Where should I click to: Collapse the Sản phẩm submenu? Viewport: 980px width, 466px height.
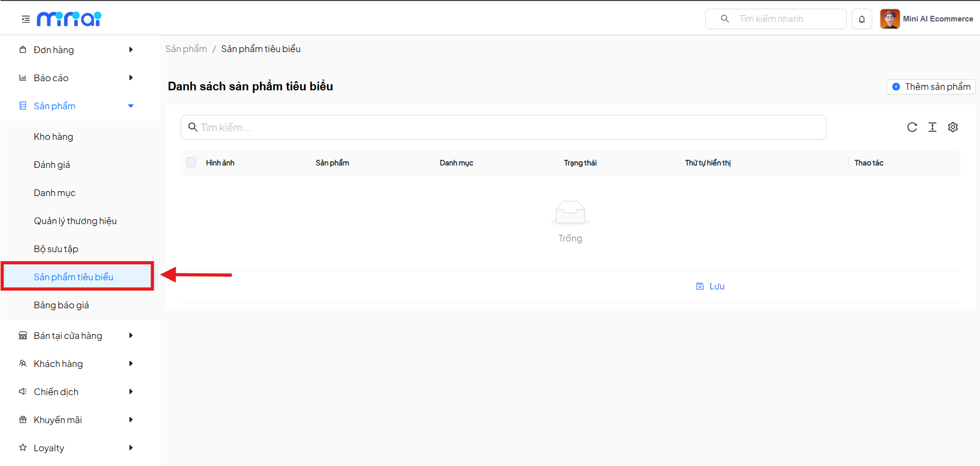tap(131, 106)
